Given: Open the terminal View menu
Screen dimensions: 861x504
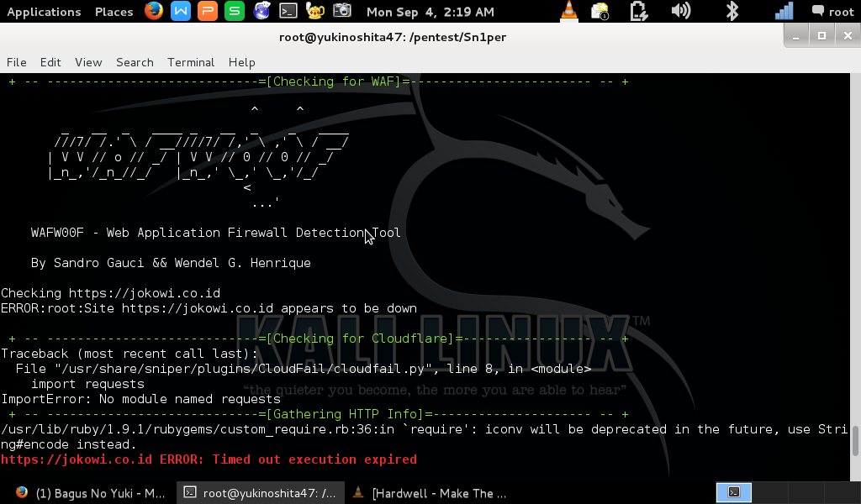Looking at the screenshot, I should pos(88,62).
